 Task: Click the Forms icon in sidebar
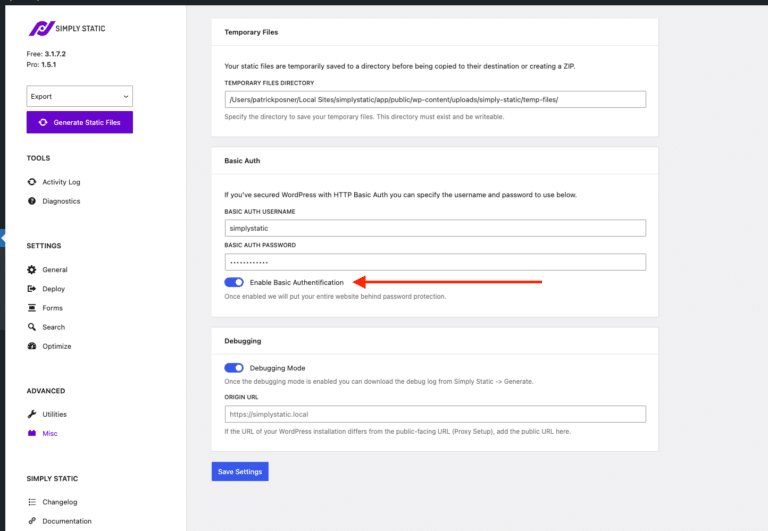32,308
